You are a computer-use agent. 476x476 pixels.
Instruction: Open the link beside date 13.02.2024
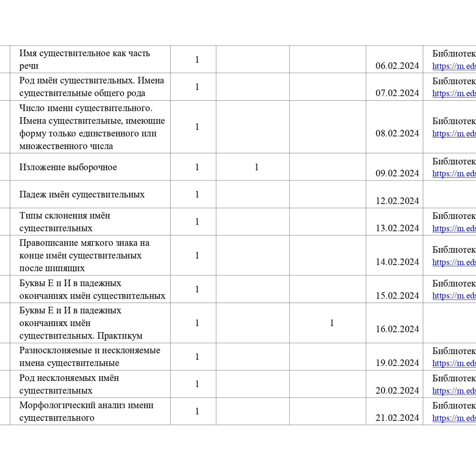[x=454, y=228]
